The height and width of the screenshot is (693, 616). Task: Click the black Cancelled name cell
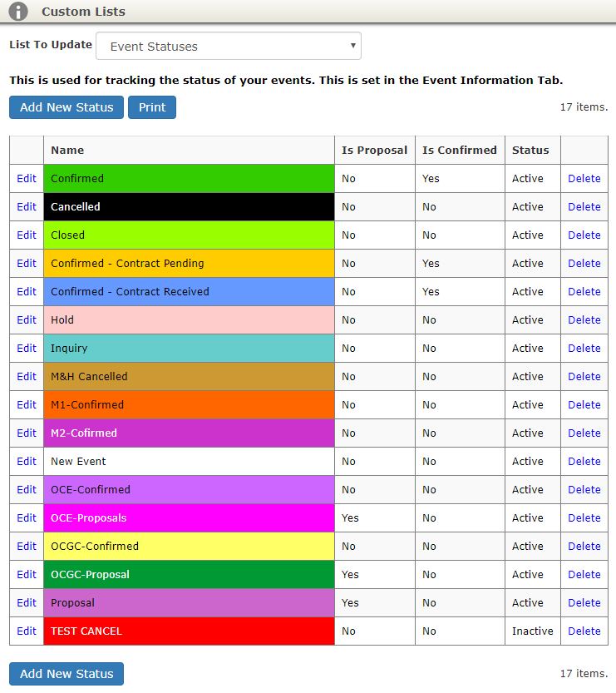click(x=189, y=207)
